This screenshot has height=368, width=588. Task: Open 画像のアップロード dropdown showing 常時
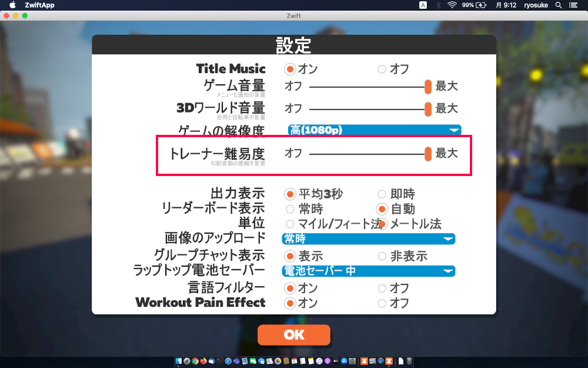[x=368, y=239]
